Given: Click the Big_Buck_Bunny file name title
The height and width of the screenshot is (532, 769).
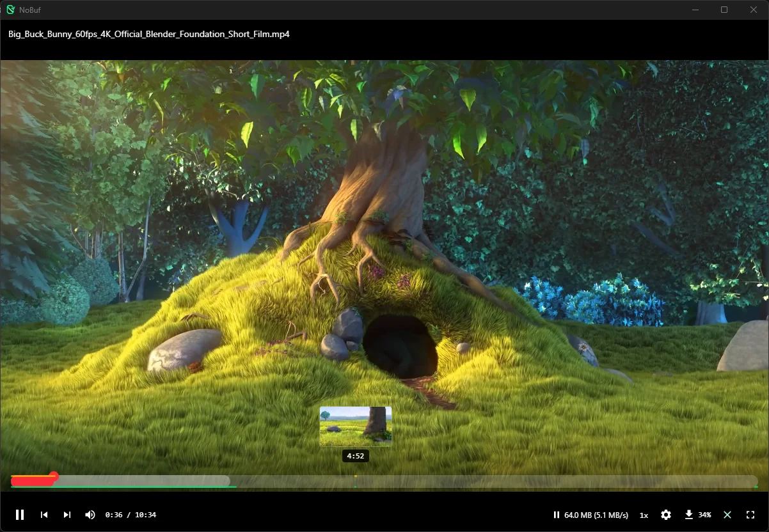Looking at the screenshot, I should click(149, 34).
